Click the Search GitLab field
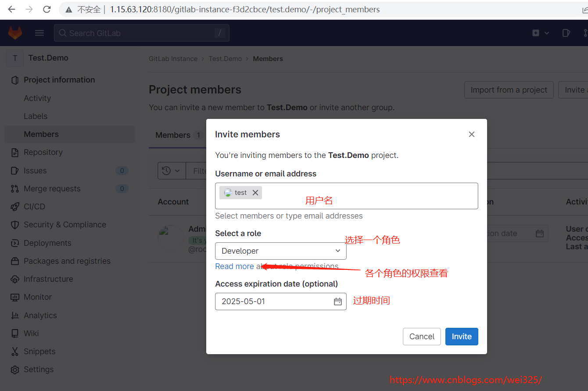Viewport: 588px width, 391px height. 141,33
